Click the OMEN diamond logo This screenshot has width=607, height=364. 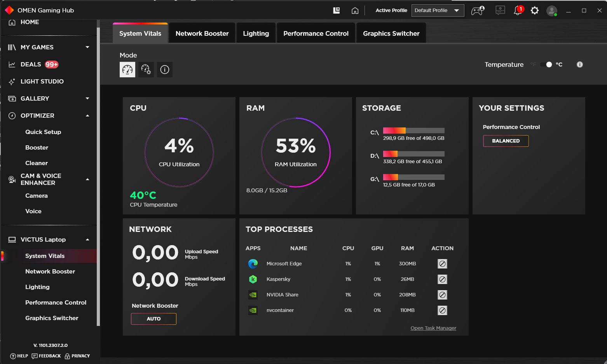click(9, 10)
